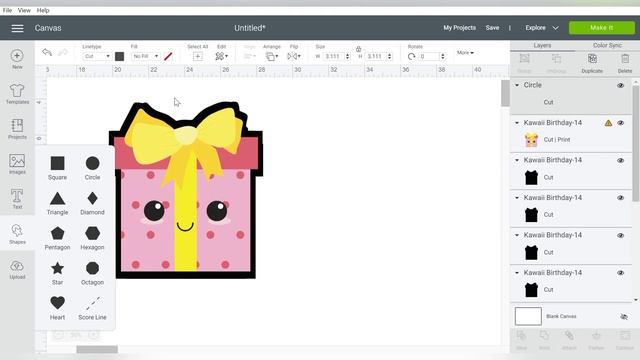
Task: Click the Shapes tool in sidebar
Action: tap(17, 234)
